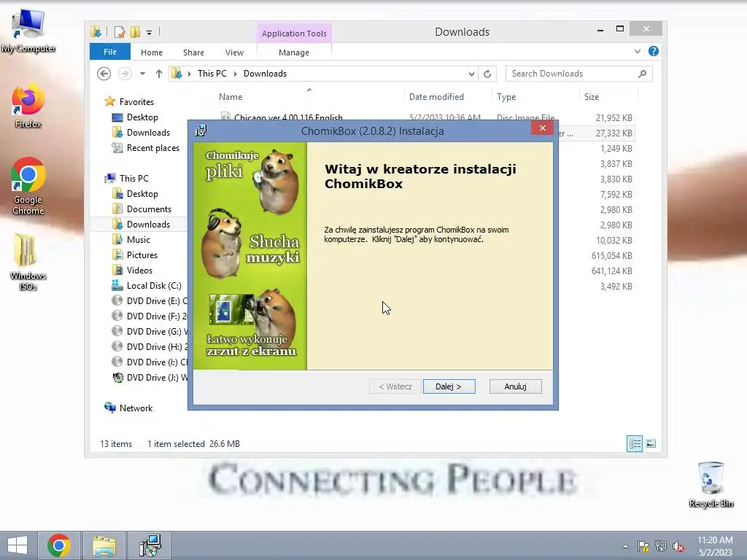
Task: Switch to large icons view in status bar
Action: [651, 444]
